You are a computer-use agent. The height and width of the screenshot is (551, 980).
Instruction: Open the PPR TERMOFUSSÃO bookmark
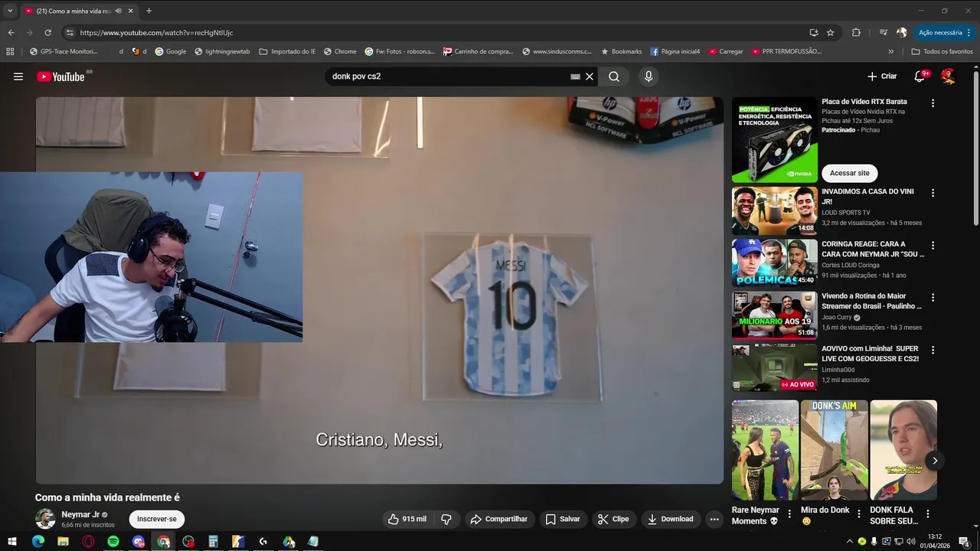click(x=786, y=51)
